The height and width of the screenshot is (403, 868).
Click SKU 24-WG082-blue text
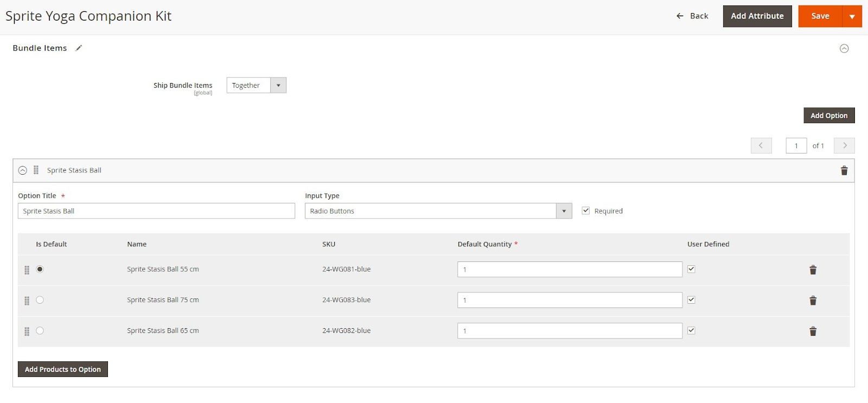tap(347, 330)
